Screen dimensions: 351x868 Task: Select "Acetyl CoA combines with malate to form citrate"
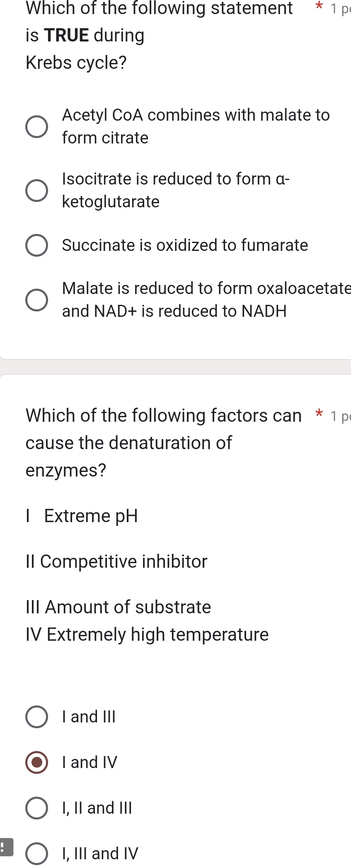pos(36,126)
